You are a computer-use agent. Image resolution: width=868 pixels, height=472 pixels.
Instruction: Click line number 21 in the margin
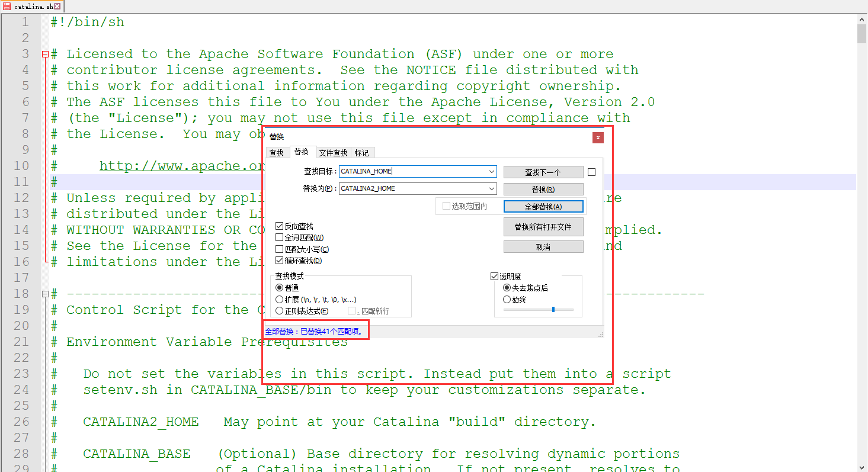pos(21,342)
